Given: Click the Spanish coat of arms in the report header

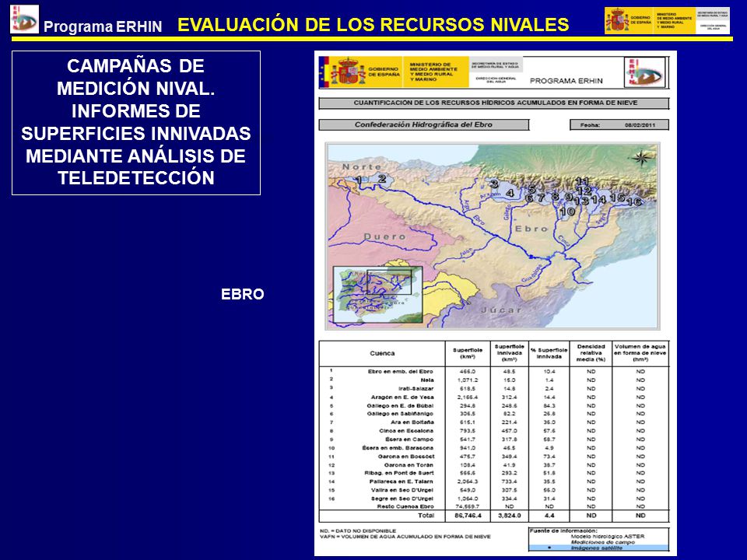Looking at the screenshot, I should [x=348, y=72].
